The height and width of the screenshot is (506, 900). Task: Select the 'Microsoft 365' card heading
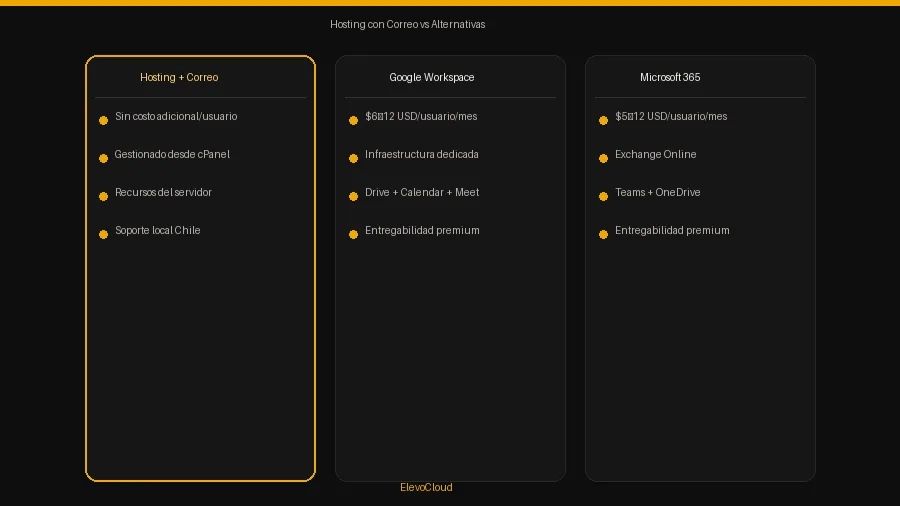[x=670, y=77]
